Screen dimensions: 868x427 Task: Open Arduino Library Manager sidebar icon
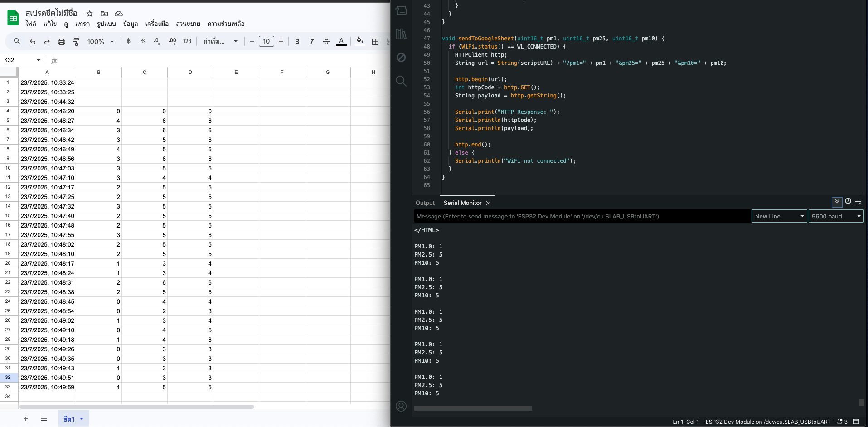pyautogui.click(x=401, y=34)
